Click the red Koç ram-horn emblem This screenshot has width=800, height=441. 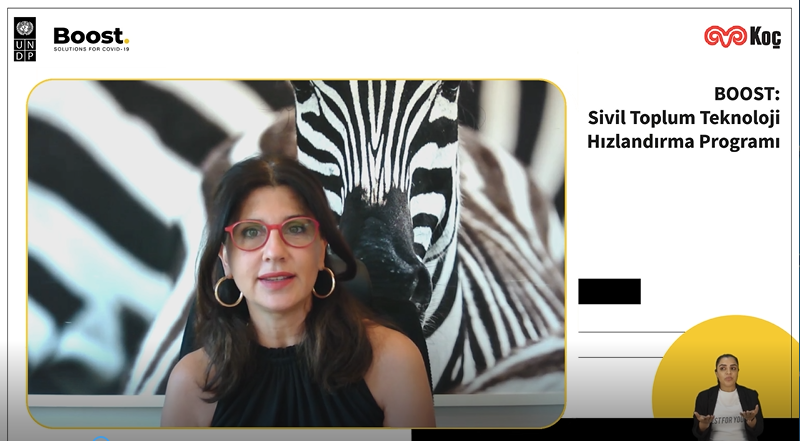pyautogui.click(x=725, y=37)
